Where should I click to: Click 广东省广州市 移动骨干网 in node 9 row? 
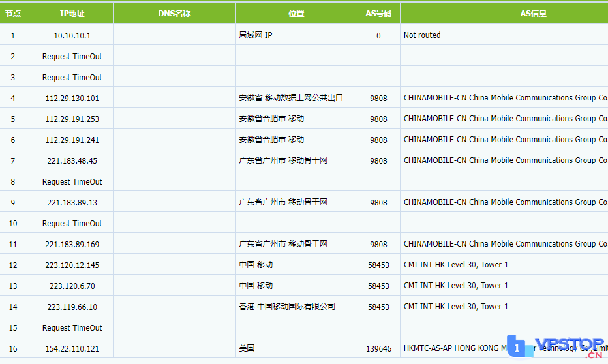pos(283,203)
